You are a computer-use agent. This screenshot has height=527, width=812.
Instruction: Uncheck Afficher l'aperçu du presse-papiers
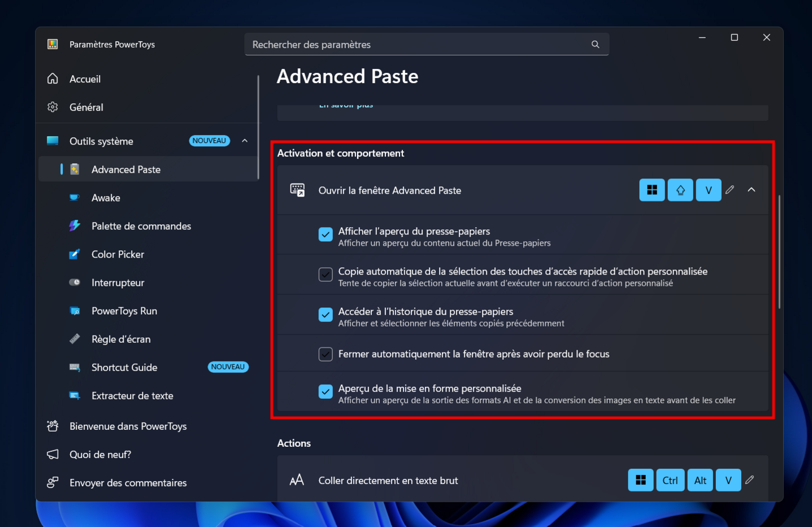(325, 234)
